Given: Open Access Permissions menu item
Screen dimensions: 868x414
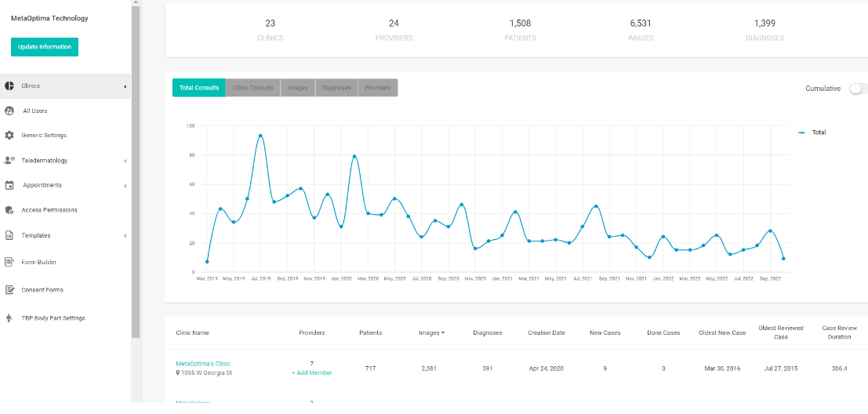Looking at the screenshot, I should pyautogui.click(x=49, y=210).
